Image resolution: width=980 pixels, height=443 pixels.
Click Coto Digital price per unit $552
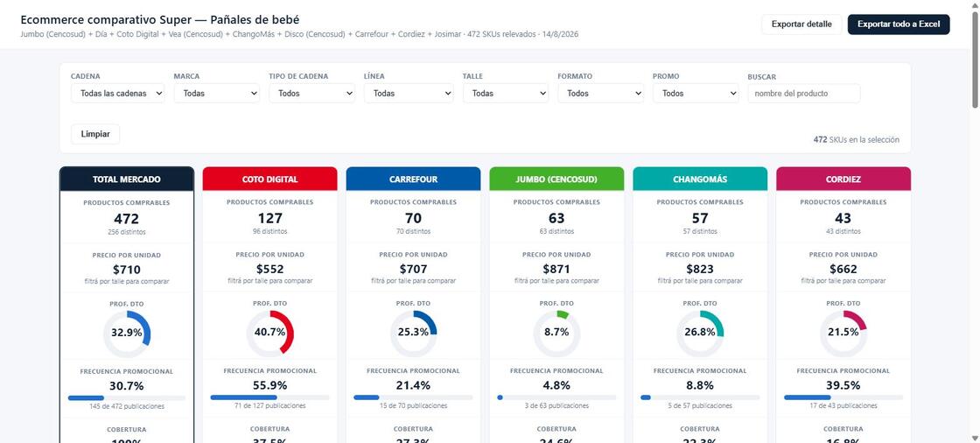pos(270,269)
